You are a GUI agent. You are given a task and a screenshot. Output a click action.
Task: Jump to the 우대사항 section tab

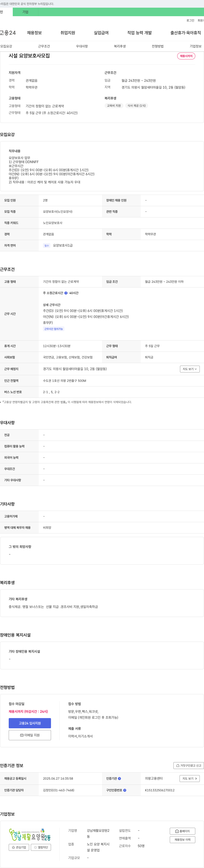82,46
